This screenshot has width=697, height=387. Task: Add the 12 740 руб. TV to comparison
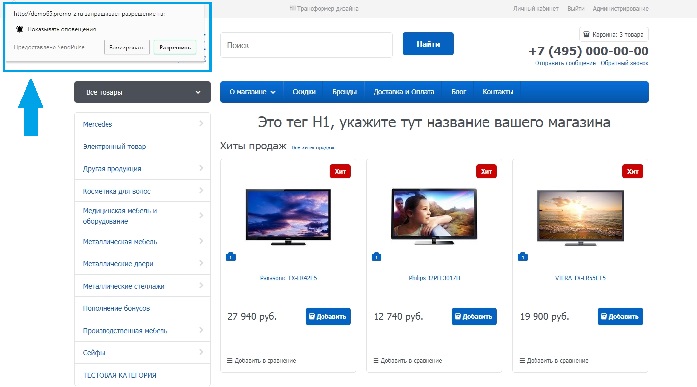click(x=408, y=360)
